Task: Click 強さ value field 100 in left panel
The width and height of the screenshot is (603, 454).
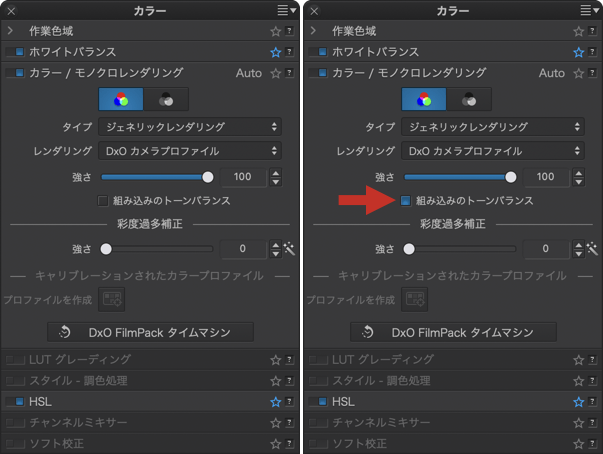Action: pos(243,177)
